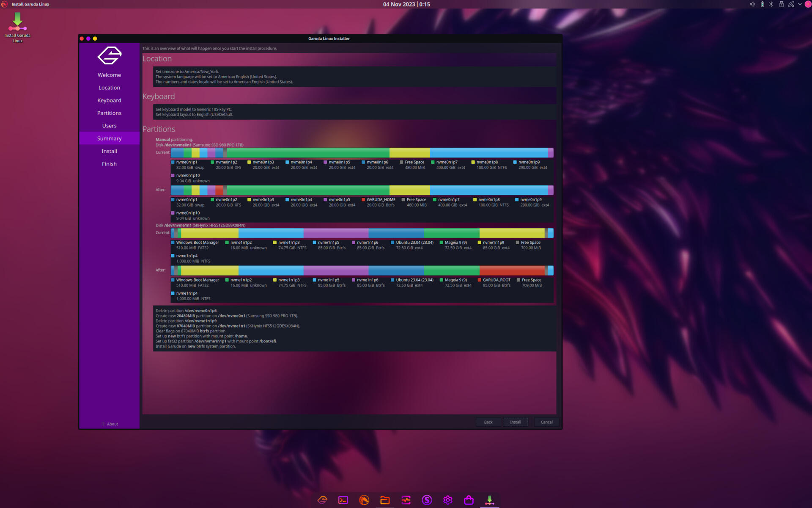
Task: Cancel the installation
Action: 546,422
